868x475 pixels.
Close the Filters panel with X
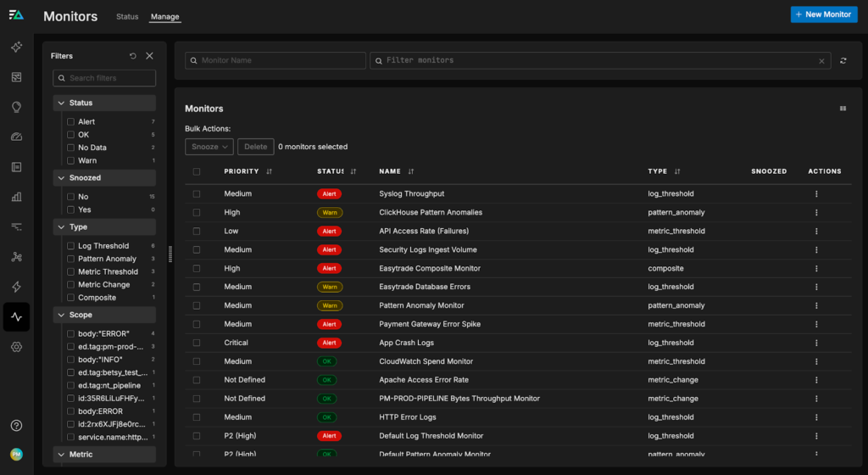click(x=150, y=56)
